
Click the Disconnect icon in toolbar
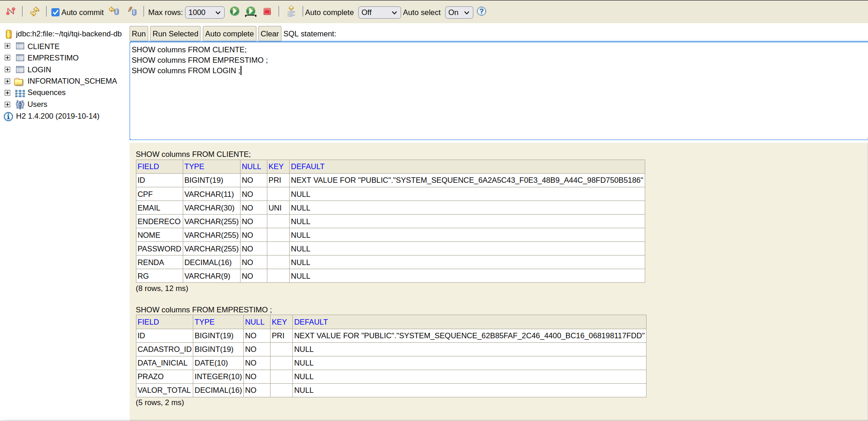pyautogui.click(x=11, y=11)
